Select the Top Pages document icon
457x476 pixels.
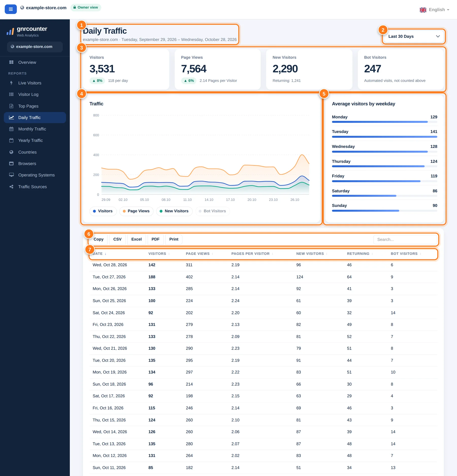[x=11, y=106]
